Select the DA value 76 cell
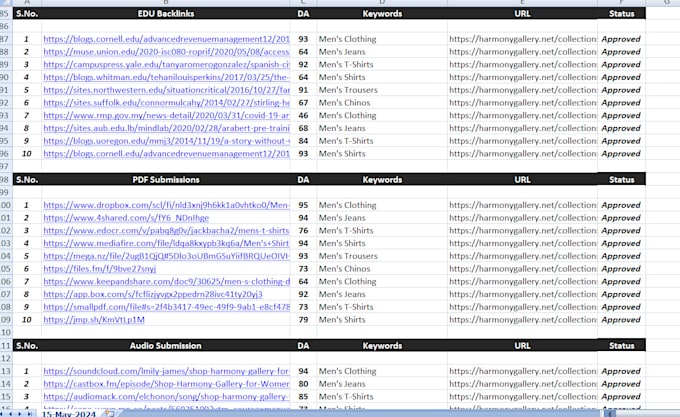This screenshot has height=417, width=680. coord(303,231)
